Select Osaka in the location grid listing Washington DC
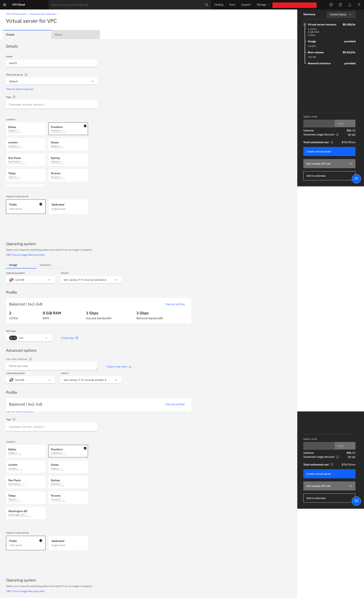 [68, 466]
